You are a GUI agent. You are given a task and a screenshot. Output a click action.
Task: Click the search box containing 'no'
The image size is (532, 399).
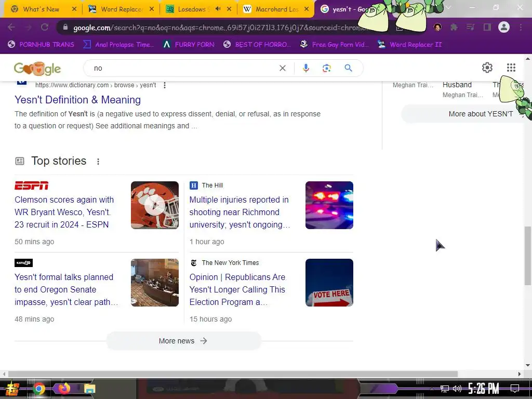[x=183, y=68]
